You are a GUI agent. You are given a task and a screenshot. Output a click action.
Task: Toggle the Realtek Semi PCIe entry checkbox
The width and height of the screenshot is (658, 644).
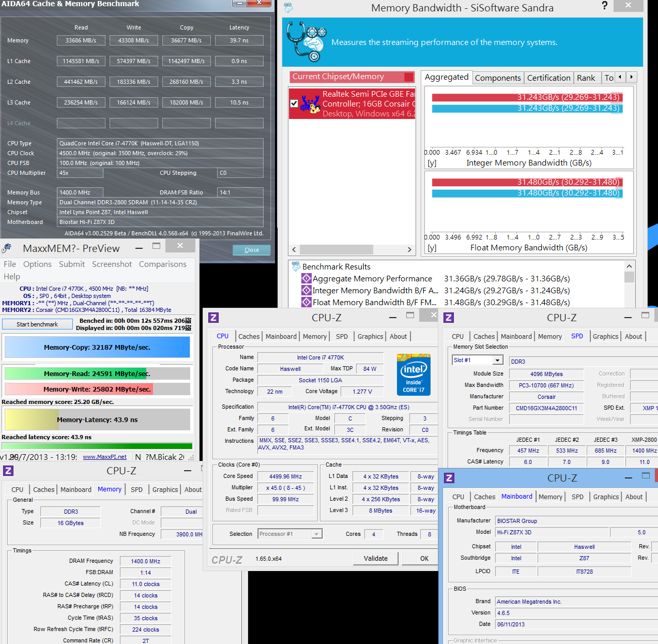click(294, 103)
